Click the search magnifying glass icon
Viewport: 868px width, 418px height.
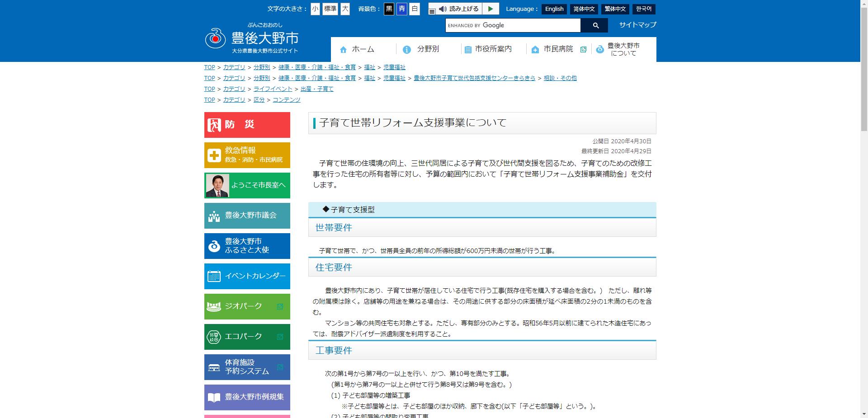pos(595,25)
